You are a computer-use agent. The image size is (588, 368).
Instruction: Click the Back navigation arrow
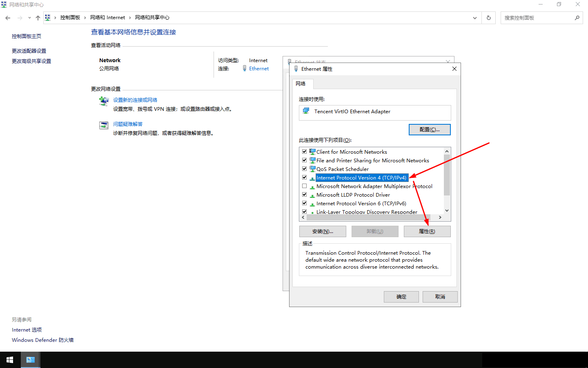(x=8, y=18)
